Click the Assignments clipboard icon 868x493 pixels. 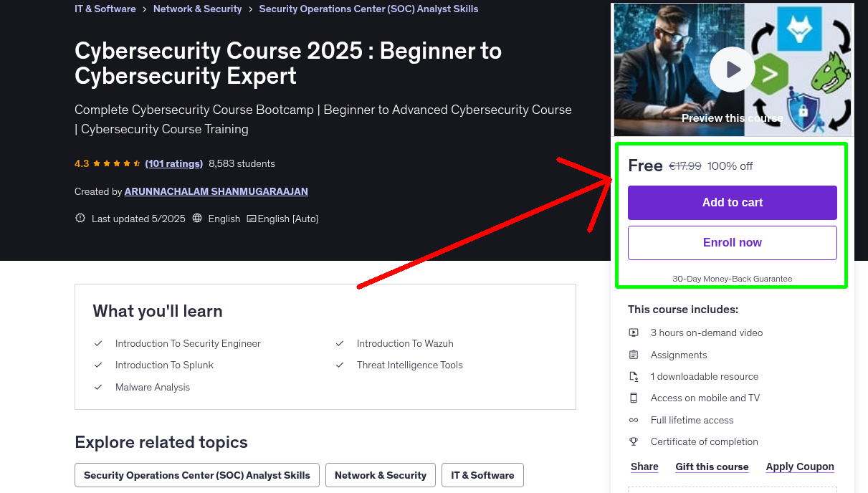[x=634, y=354]
